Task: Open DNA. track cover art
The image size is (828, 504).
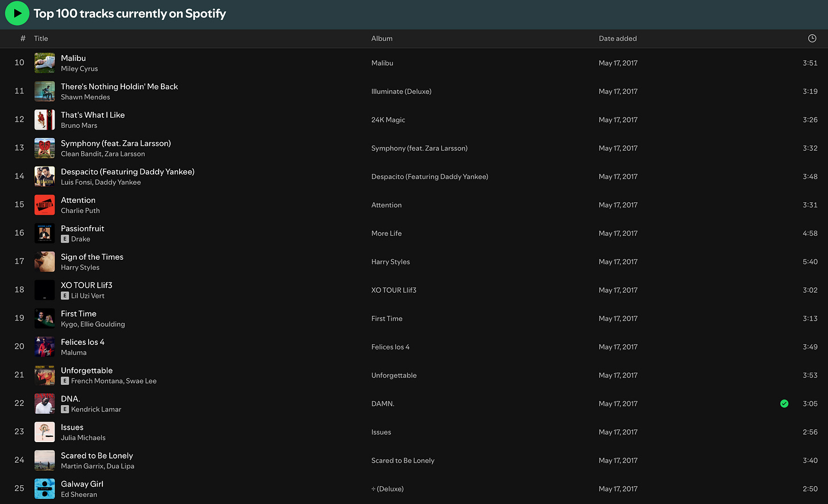Action: [45, 404]
